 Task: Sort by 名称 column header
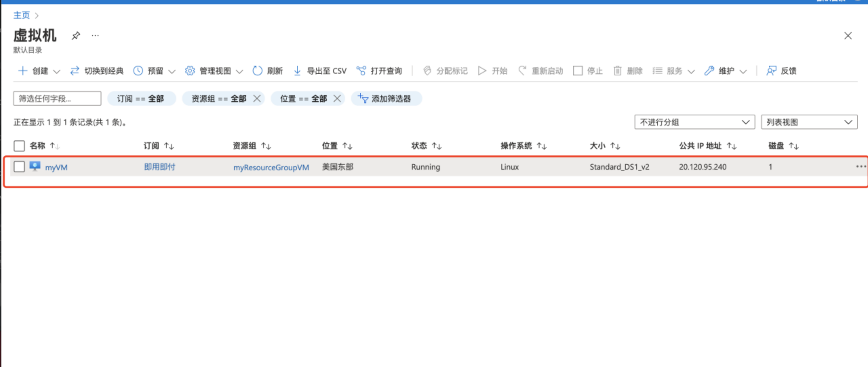[44, 146]
